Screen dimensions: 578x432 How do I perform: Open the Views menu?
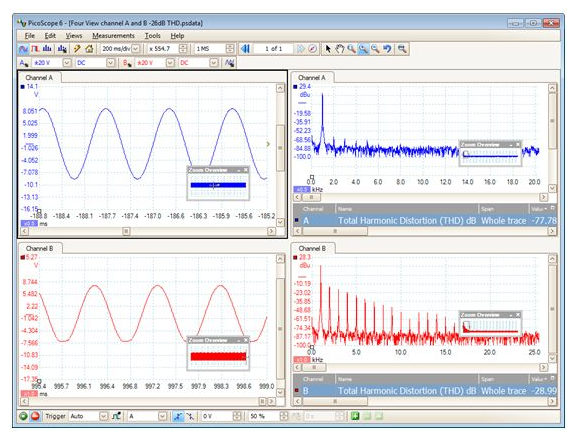pyautogui.click(x=74, y=36)
